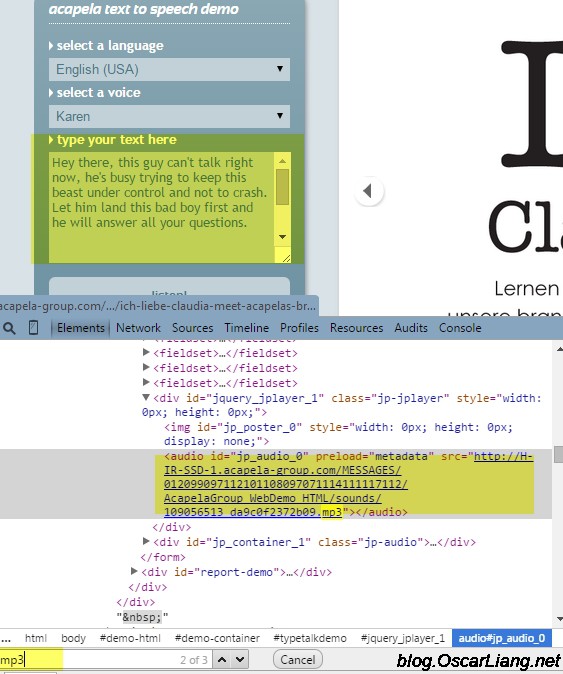Select the #demo-html breadcrumb

[x=130, y=638]
